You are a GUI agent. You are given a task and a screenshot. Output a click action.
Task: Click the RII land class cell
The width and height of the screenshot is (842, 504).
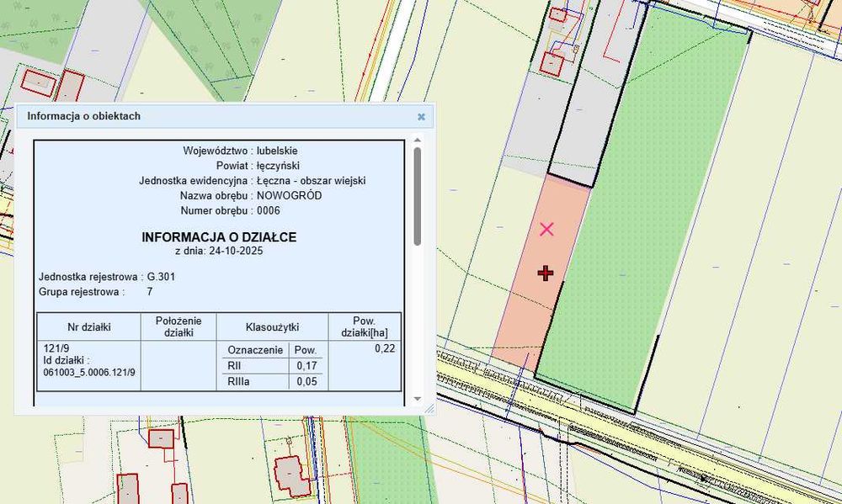click(x=234, y=366)
